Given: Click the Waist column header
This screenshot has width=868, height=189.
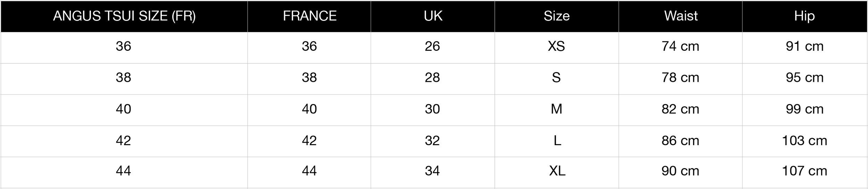Looking at the screenshot, I should click(x=681, y=16).
